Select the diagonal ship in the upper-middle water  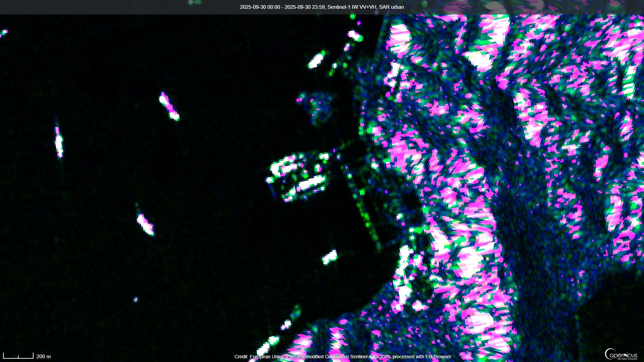point(169,106)
